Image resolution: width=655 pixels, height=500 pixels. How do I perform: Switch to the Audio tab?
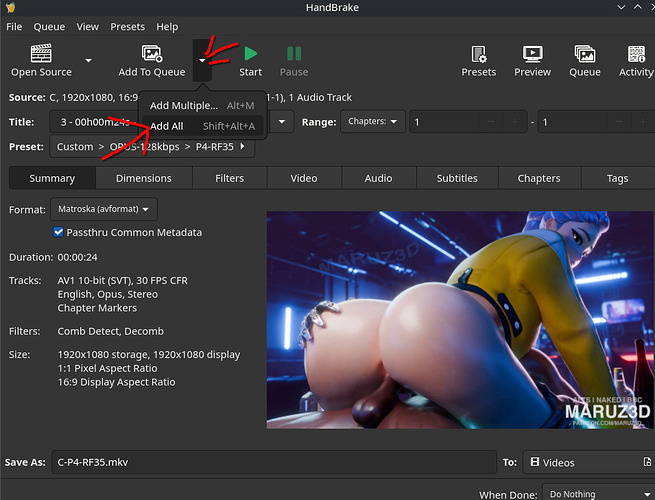click(x=378, y=178)
